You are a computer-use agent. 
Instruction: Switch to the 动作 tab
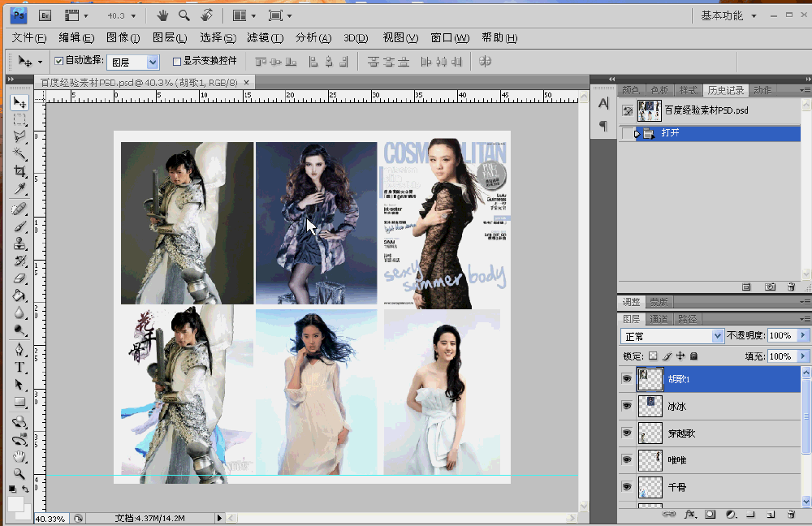click(762, 90)
